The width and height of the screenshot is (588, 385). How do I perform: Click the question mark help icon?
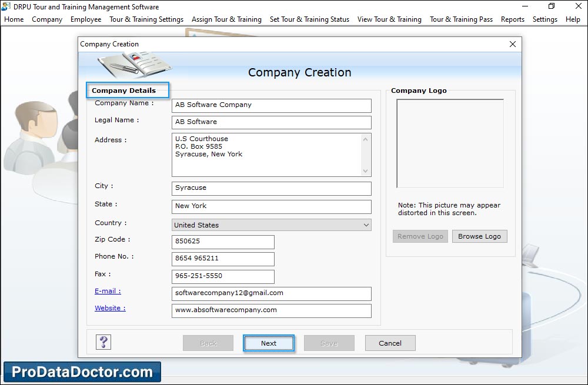(103, 342)
